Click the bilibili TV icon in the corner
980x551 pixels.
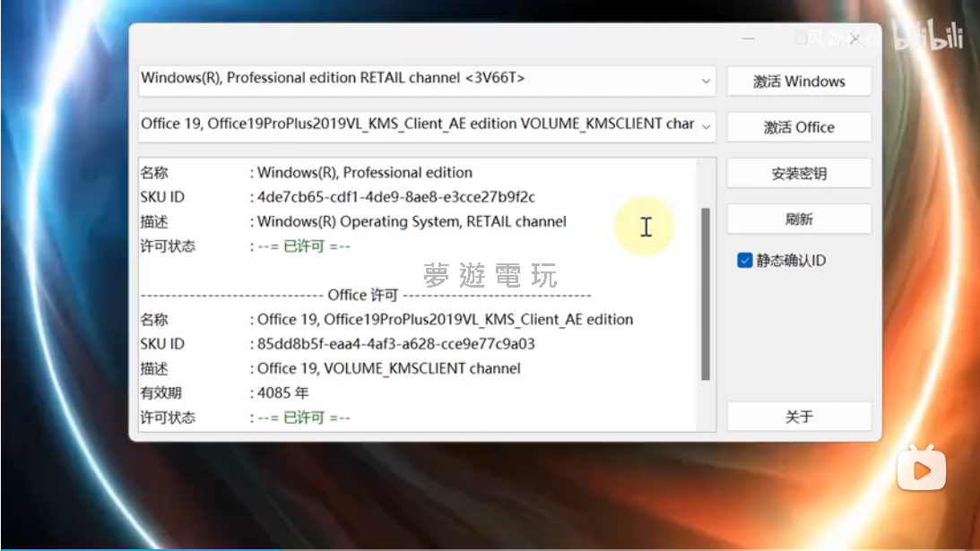(x=923, y=467)
